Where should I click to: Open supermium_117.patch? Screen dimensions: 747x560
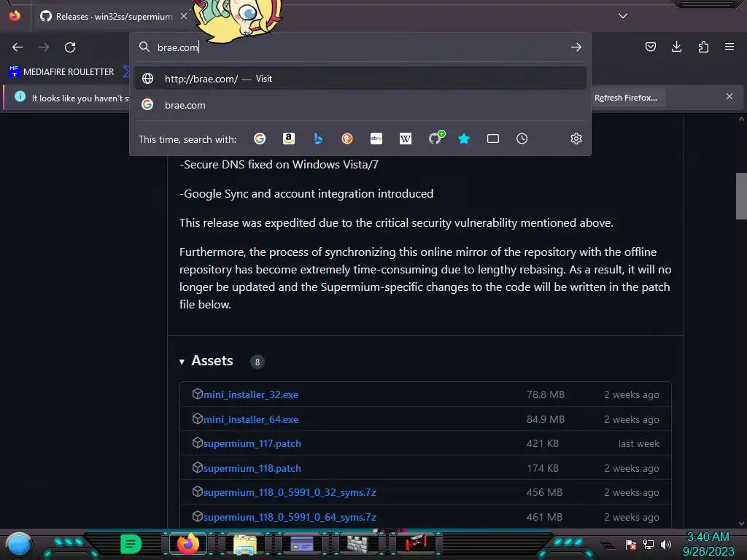point(252,443)
